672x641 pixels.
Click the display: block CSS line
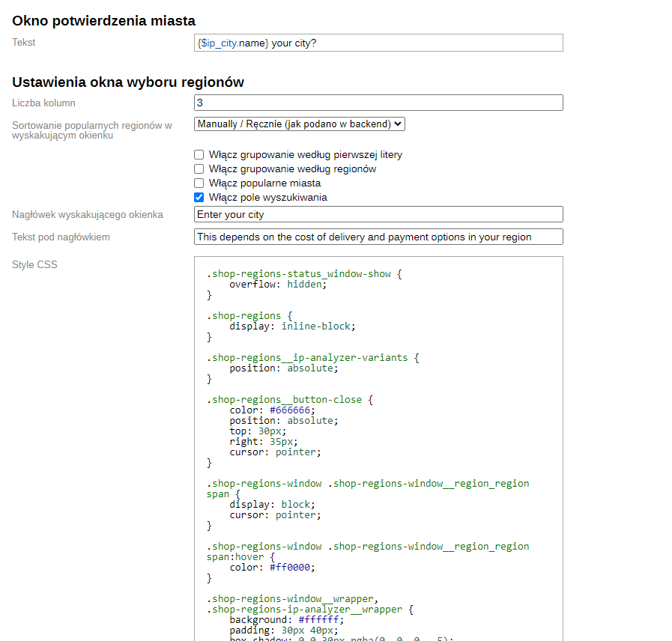pos(272,505)
